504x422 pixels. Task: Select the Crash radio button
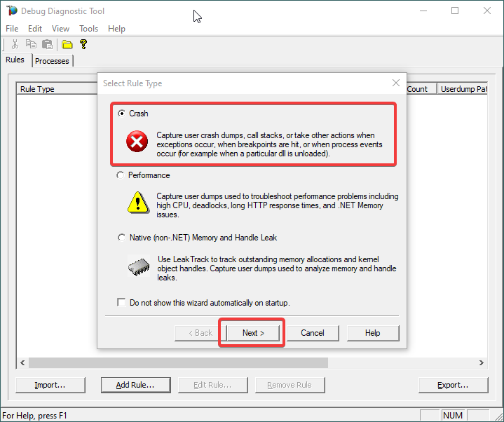click(122, 114)
